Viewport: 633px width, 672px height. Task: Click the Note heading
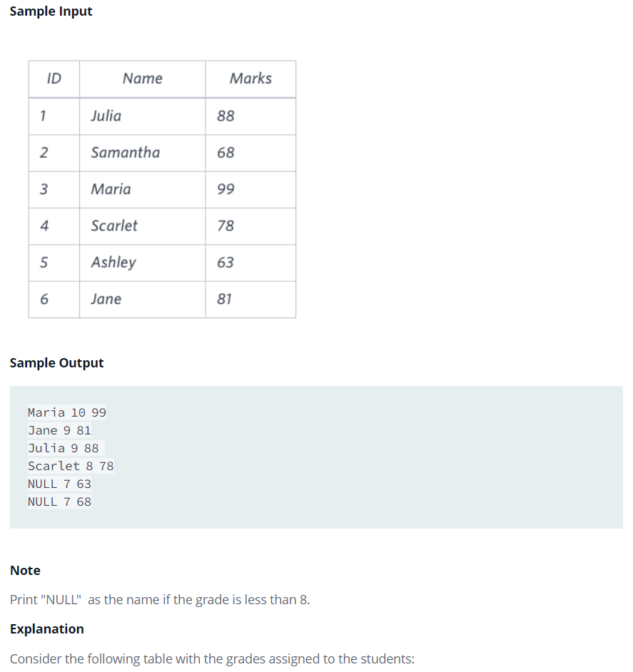(25, 571)
